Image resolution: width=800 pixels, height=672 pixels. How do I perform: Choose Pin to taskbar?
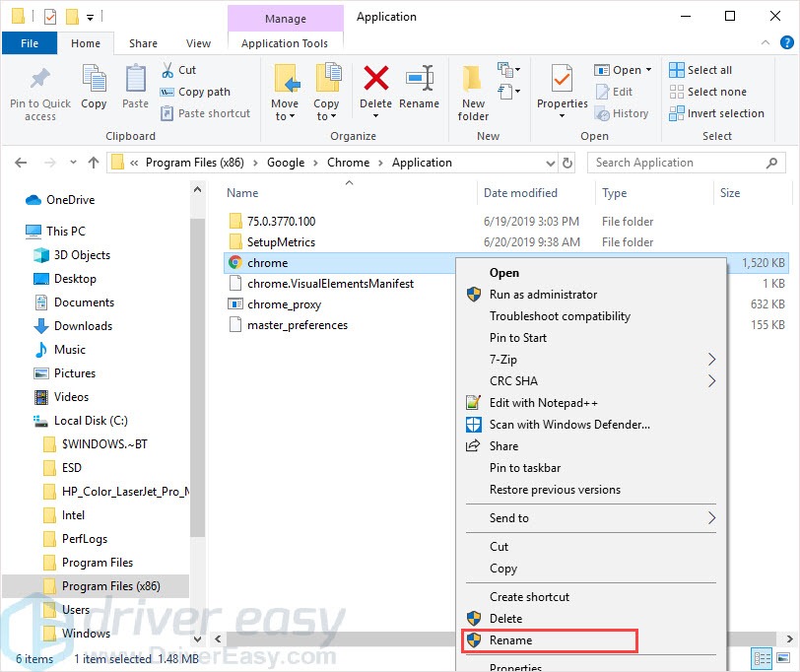[x=591, y=468]
